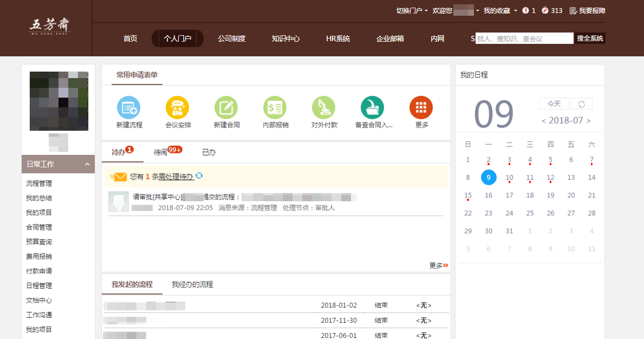The width and height of the screenshot is (644, 339).
Task: Click the 2018-07 month label
Action: [x=566, y=120]
